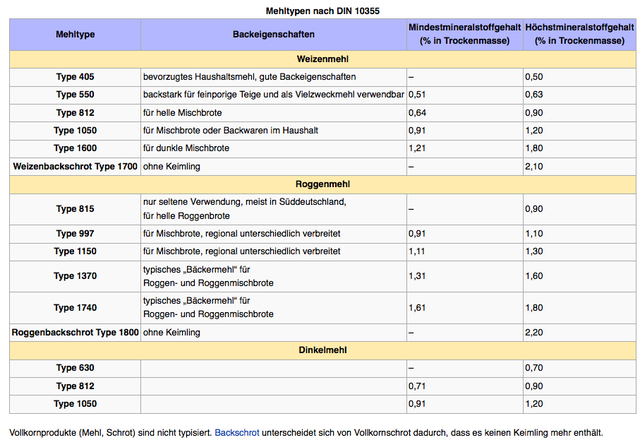The height and width of the screenshot is (440, 640).
Task: Click the 'Dinkelmehl' section heading
Action: (322, 350)
